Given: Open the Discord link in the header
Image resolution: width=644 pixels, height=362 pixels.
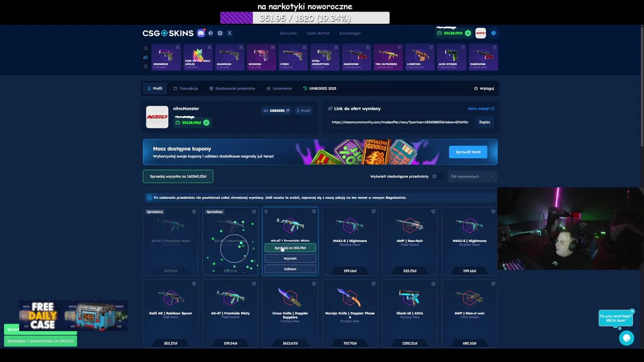Looking at the screenshot, I should click(x=201, y=33).
